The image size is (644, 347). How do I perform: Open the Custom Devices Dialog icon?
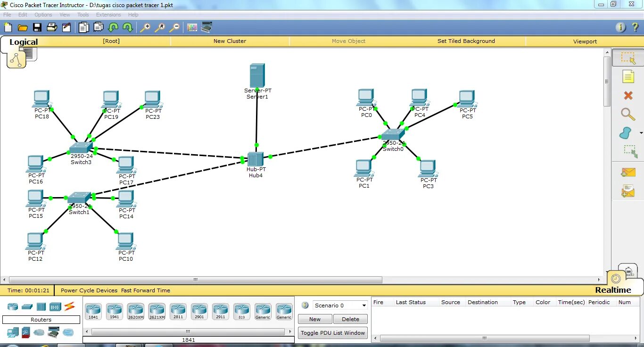(x=206, y=27)
